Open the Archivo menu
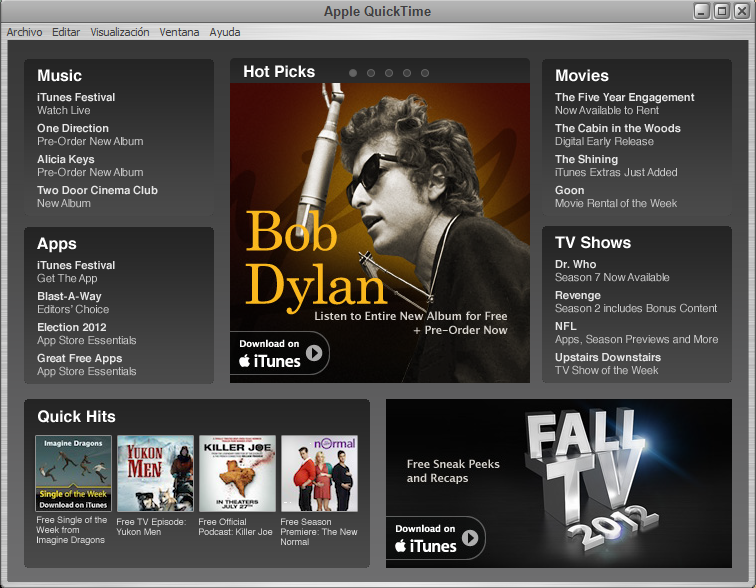The width and height of the screenshot is (756, 588). point(24,32)
